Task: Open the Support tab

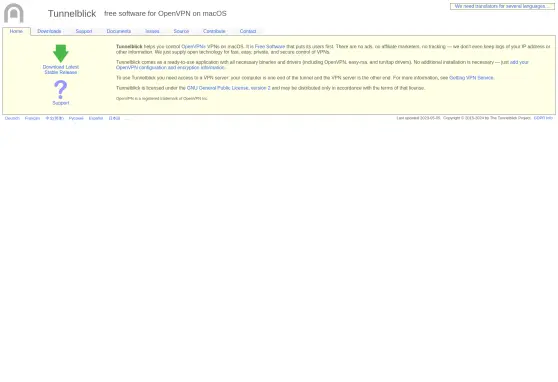Action: pos(84,31)
